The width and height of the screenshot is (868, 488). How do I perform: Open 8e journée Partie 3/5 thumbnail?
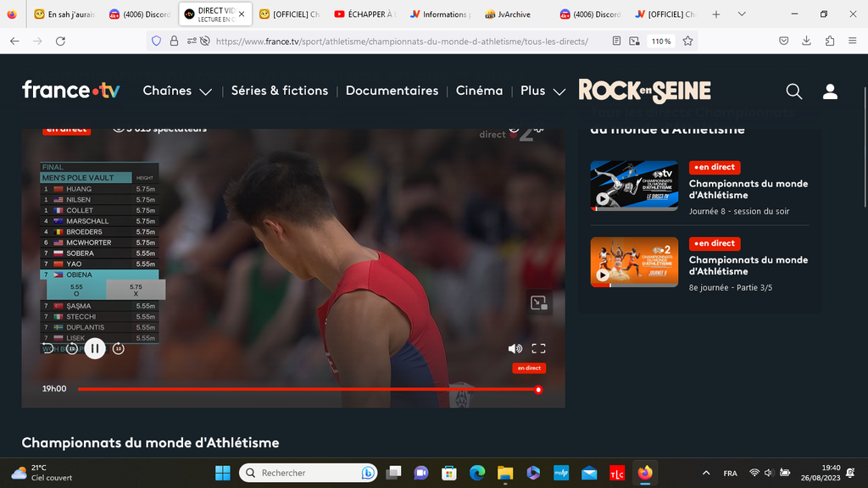(x=634, y=263)
